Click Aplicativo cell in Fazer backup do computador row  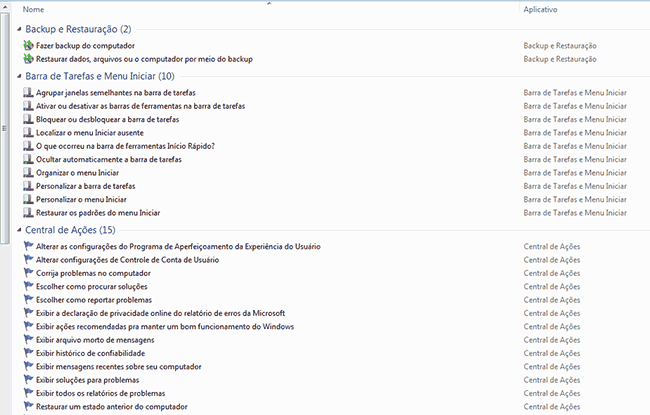tap(560, 46)
